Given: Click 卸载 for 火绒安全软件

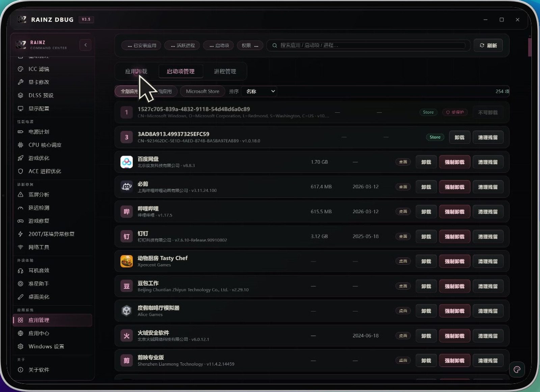Looking at the screenshot, I should tap(426, 336).
